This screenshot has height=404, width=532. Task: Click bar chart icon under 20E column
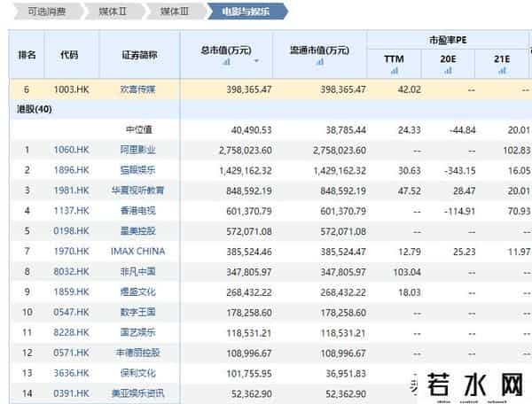(448, 70)
